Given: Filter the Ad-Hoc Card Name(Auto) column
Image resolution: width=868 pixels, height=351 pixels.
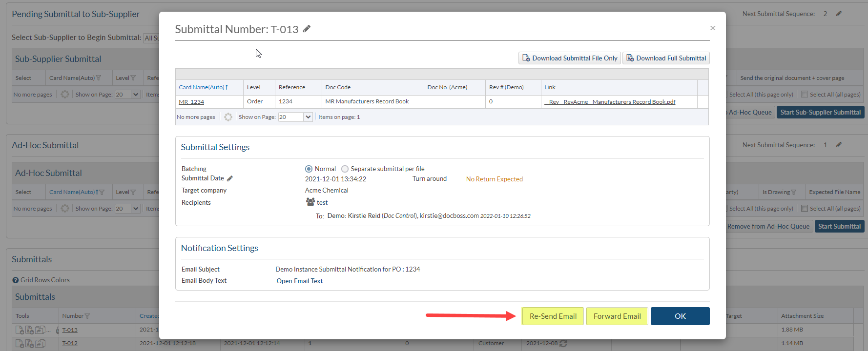Looking at the screenshot, I should [x=102, y=192].
